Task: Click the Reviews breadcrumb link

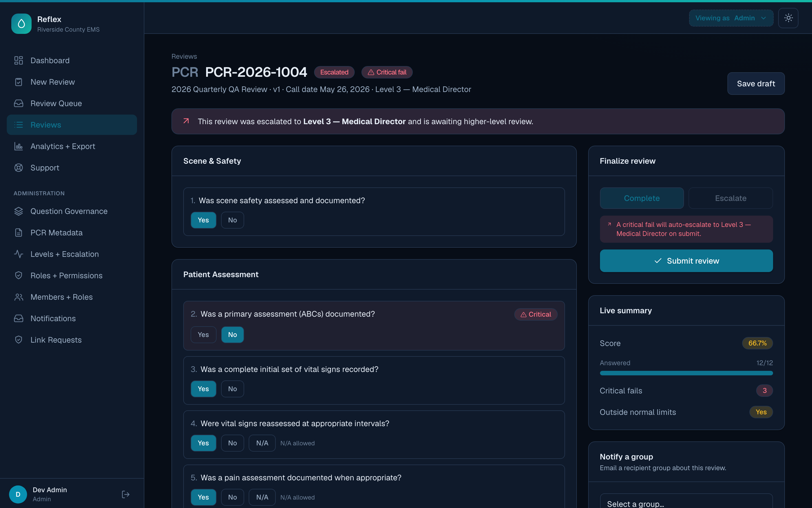Action: [x=184, y=56]
